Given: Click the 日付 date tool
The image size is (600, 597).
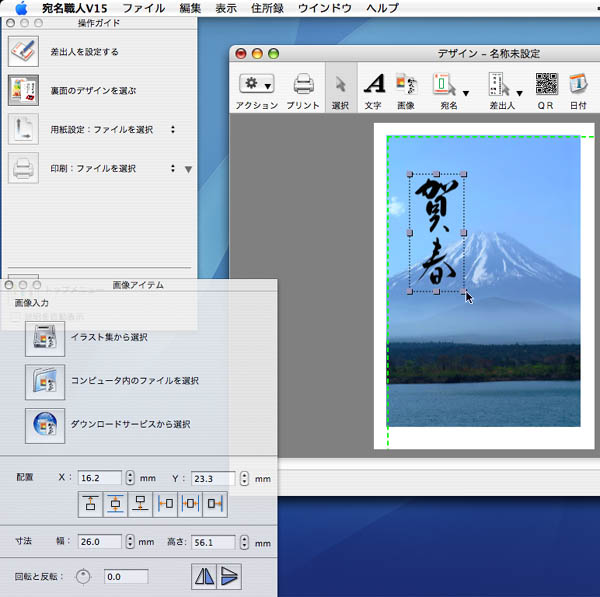Looking at the screenshot, I should pyautogui.click(x=578, y=84).
